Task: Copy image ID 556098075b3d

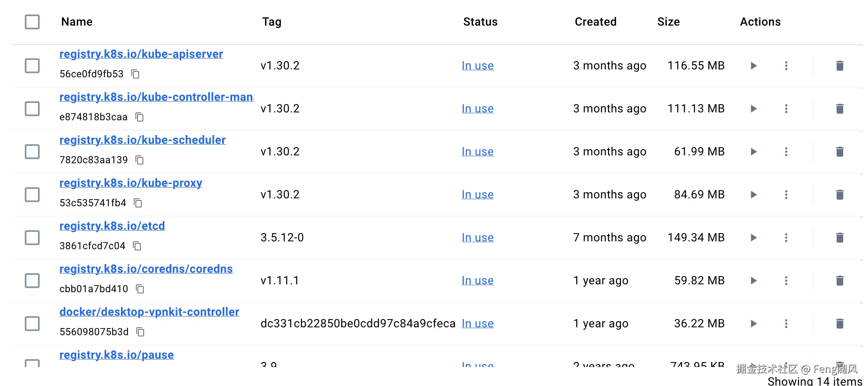Action: click(x=140, y=332)
